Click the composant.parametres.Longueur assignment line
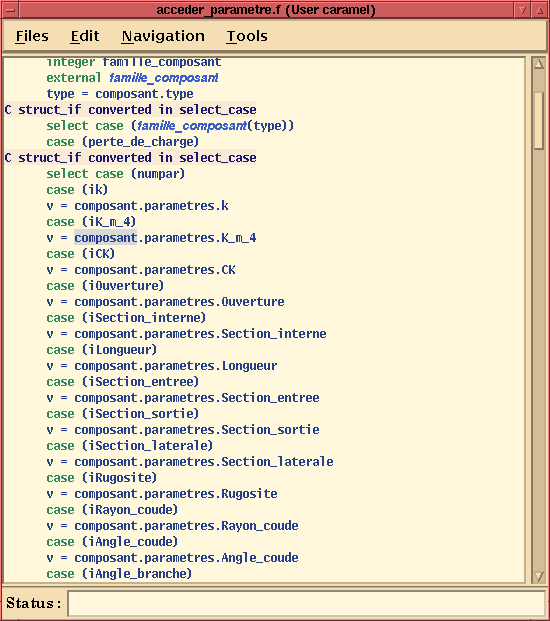 tap(162, 366)
